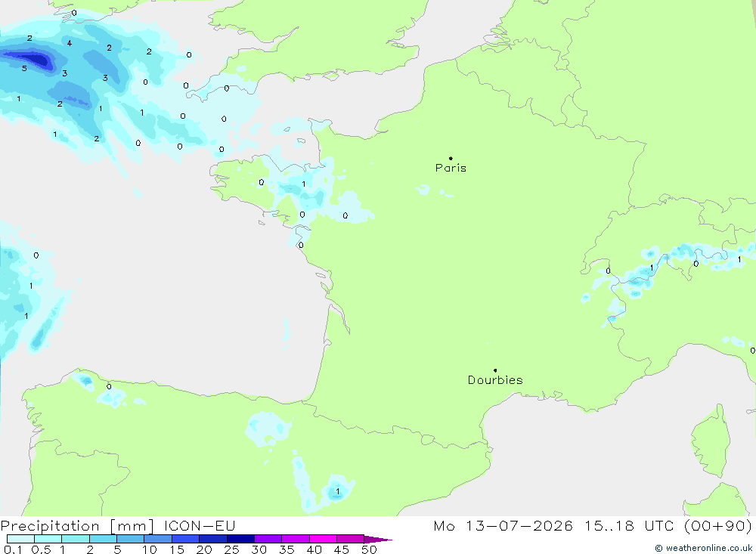Click the '20' legend tick label
This screenshot has height=554, width=756.
[x=204, y=549]
